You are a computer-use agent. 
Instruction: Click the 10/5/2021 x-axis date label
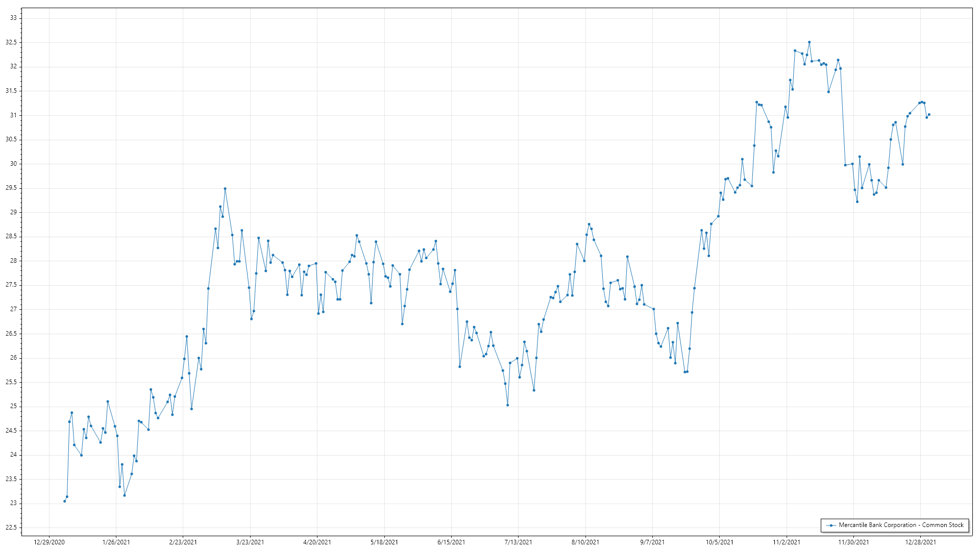(719, 542)
